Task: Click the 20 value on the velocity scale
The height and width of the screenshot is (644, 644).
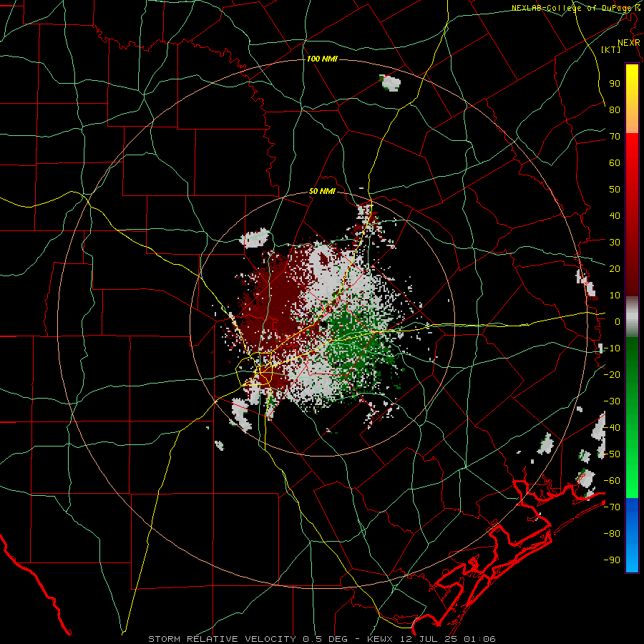Action: pyautogui.click(x=615, y=268)
